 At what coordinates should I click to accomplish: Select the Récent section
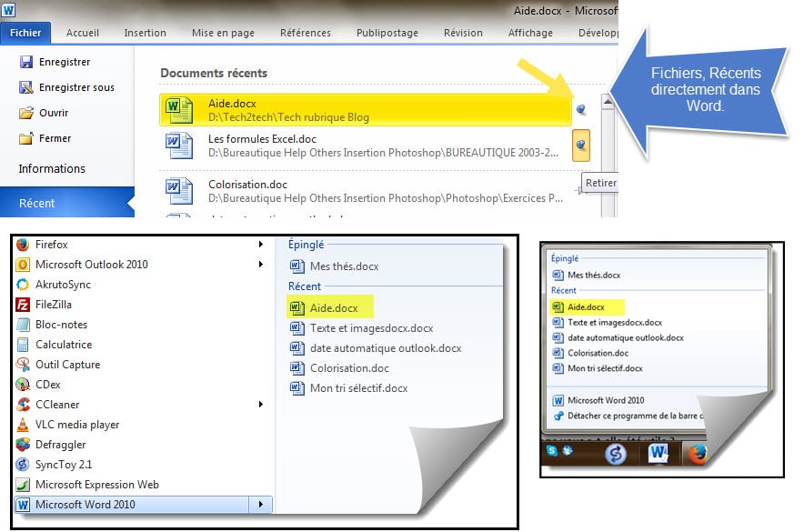pyautogui.click(x=66, y=203)
